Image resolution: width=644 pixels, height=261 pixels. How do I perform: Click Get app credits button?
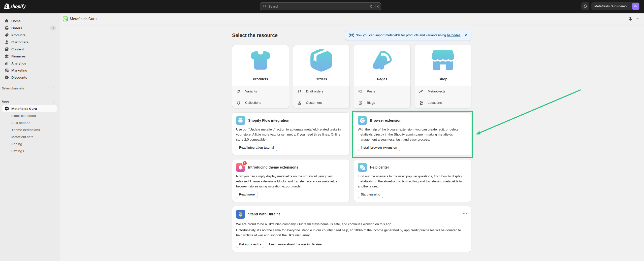pos(250,244)
